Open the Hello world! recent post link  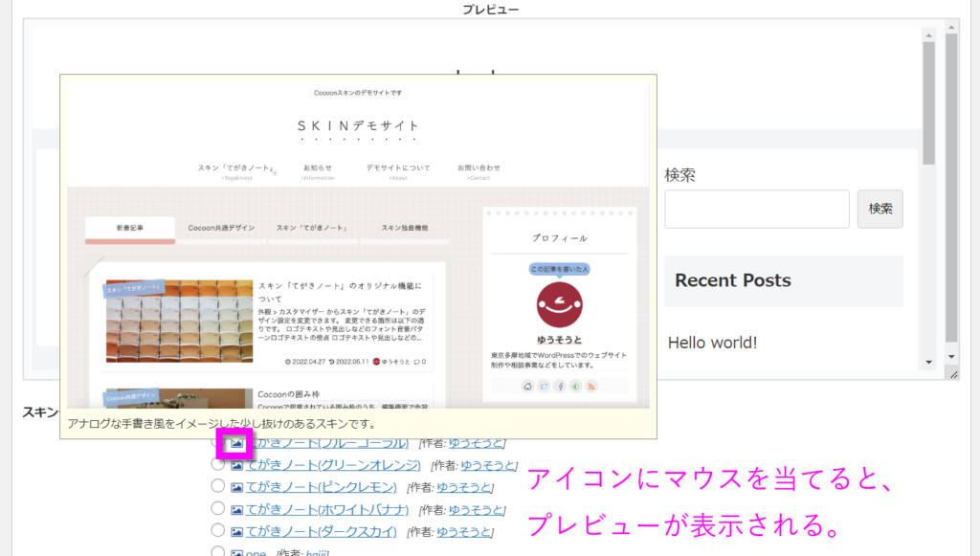[x=712, y=343]
